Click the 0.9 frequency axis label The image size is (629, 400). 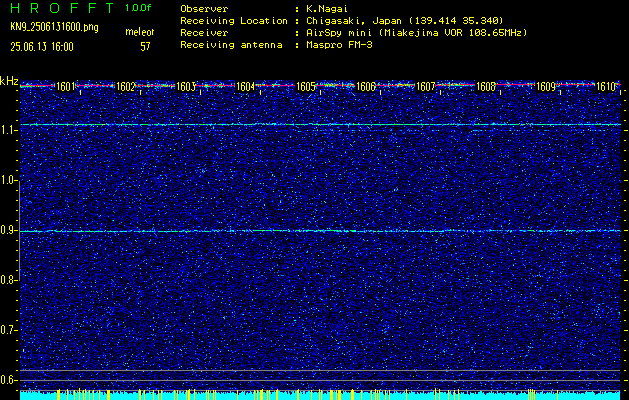(8, 230)
